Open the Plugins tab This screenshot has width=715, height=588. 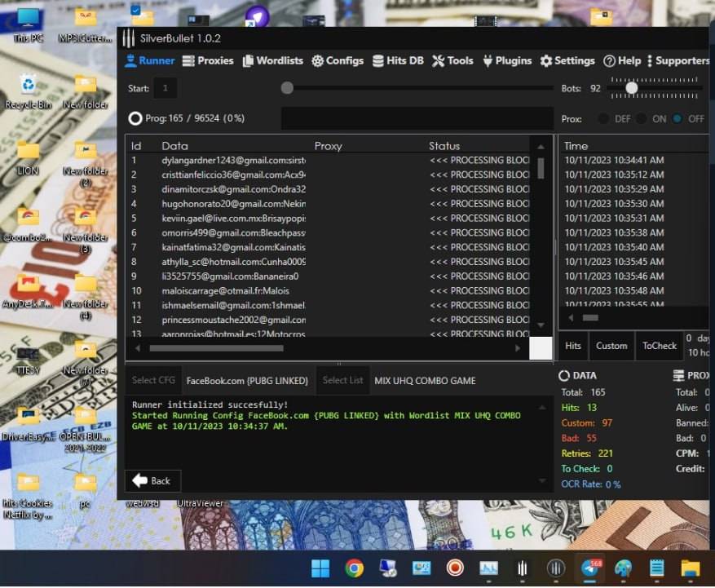point(507,60)
